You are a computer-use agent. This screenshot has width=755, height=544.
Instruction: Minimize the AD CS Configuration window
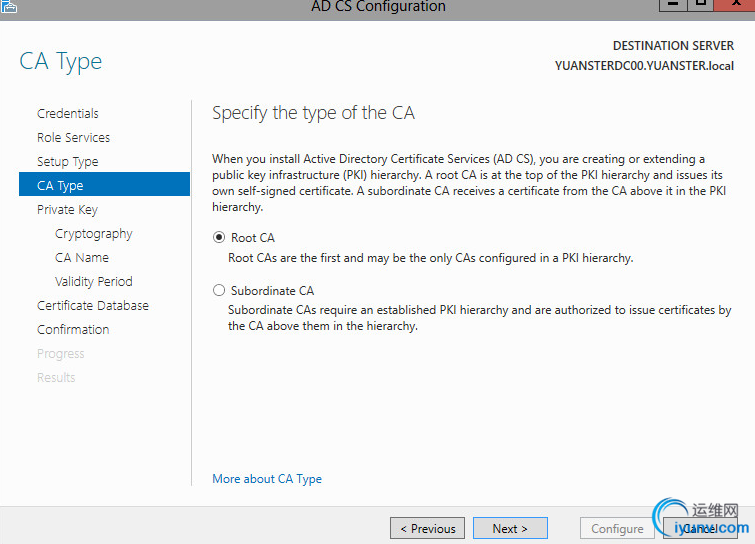(x=671, y=5)
